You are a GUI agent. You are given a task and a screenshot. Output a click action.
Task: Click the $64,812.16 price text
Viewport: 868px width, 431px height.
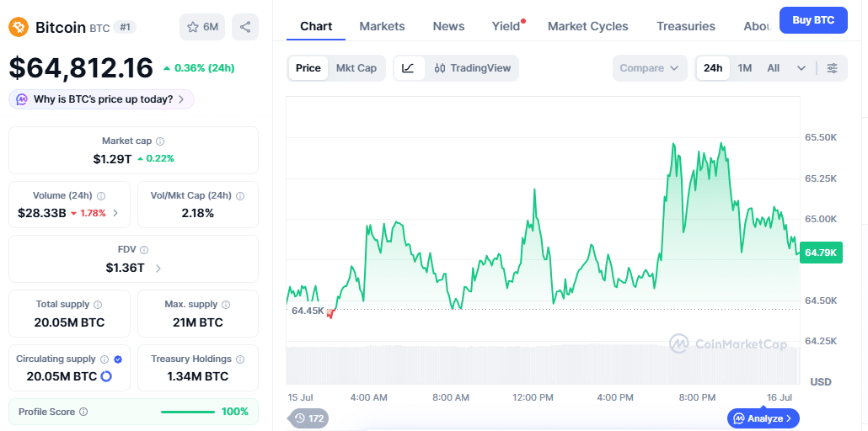(x=81, y=68)
